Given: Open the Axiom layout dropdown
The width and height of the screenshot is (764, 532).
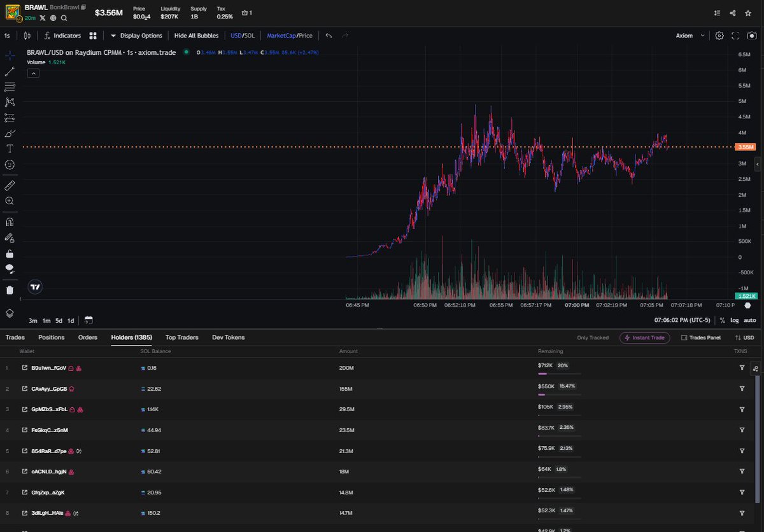Looking at the screenshot, I should pos(690,36).
